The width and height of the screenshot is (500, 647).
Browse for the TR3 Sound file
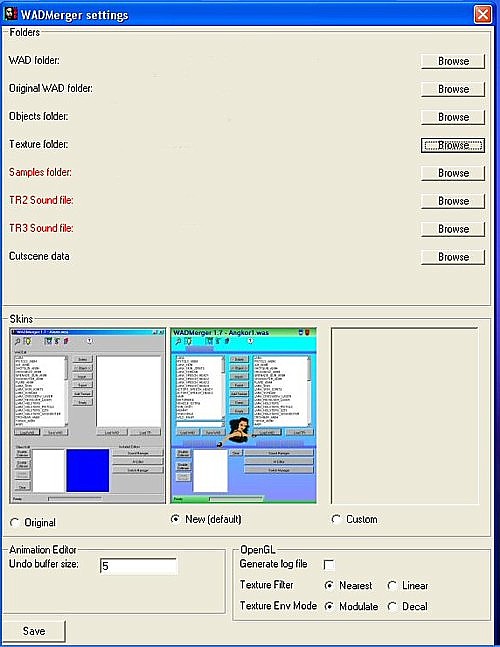tap(453, 229)
